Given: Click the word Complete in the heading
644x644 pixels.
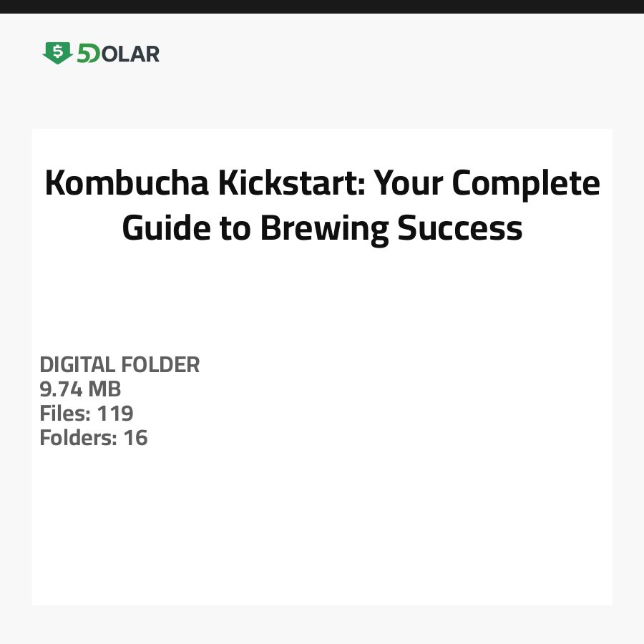Looking at the screenshot, I should [x=526, y=184].
